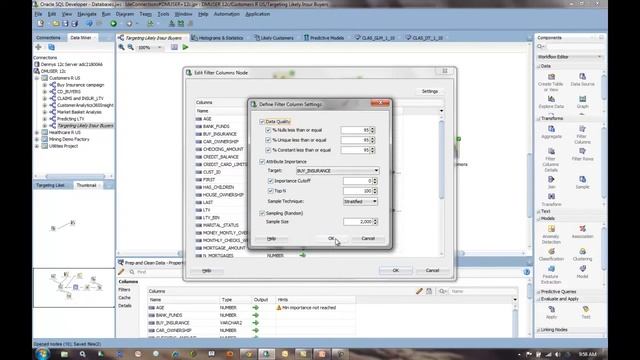Select the Clustering model component
Screen dimensions: 640x360
582,255
